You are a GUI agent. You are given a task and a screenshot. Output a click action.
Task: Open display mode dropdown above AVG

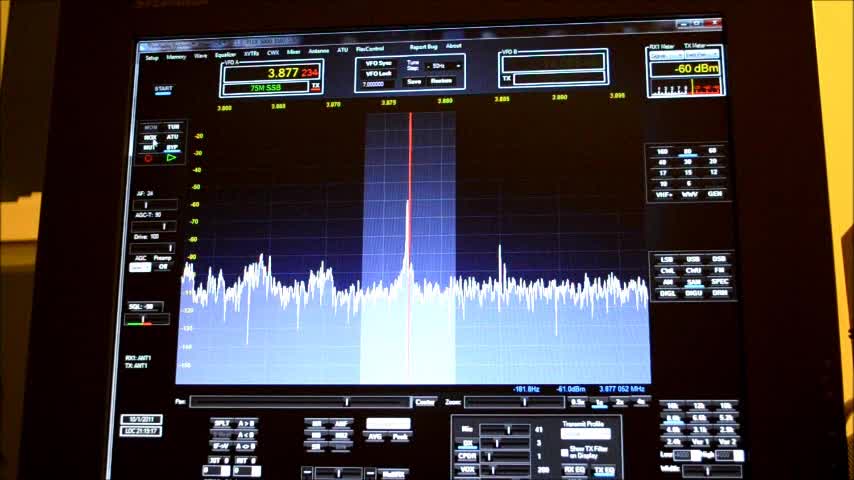click(388, 423)
